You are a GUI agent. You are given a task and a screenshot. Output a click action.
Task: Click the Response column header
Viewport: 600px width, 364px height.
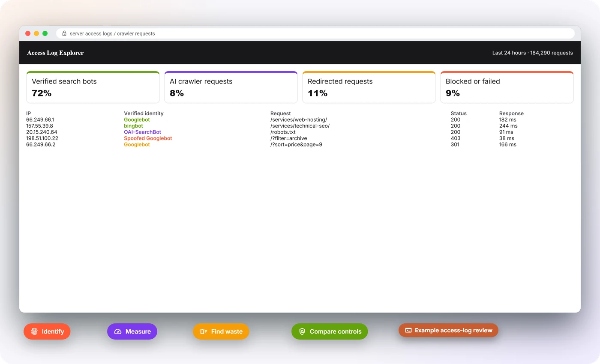pyautogui.click(x=511, y=113)
